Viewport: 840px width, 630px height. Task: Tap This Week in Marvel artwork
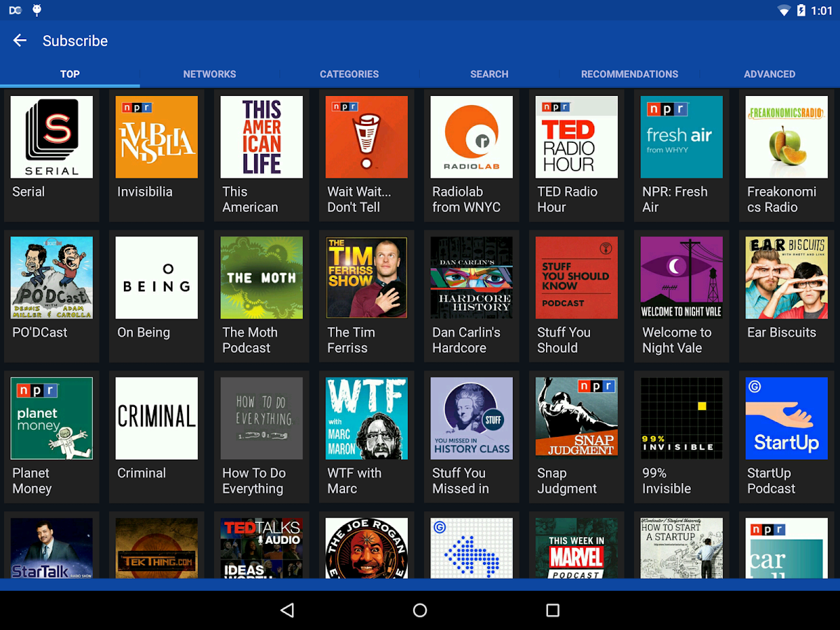(577, 548)
